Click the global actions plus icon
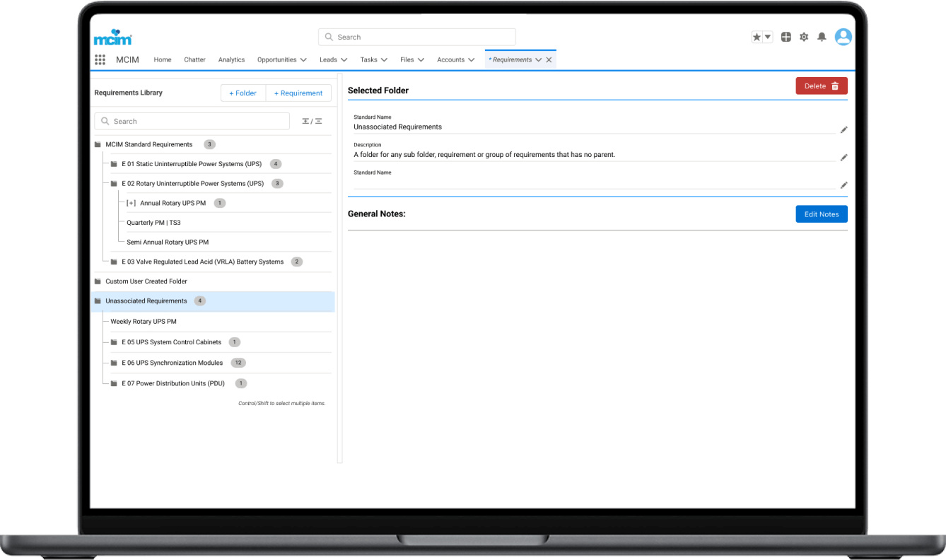946x560 pixels. click(x=786, y=37)
